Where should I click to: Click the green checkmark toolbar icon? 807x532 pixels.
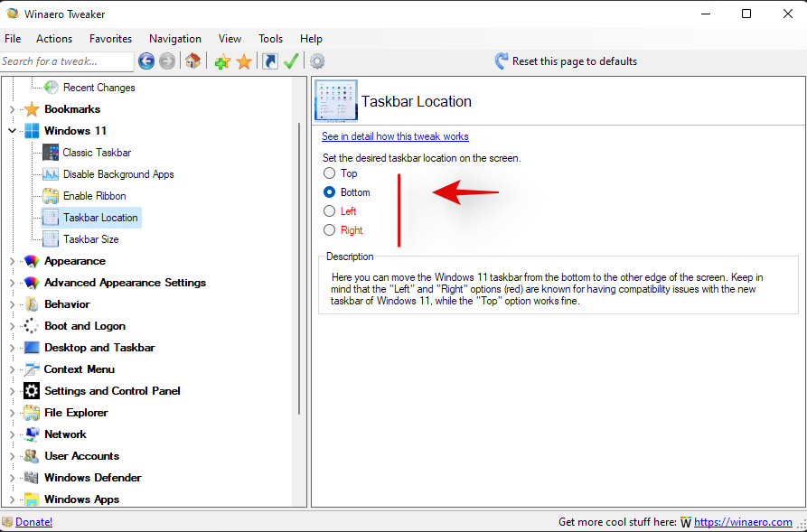[x=291, y=61]
